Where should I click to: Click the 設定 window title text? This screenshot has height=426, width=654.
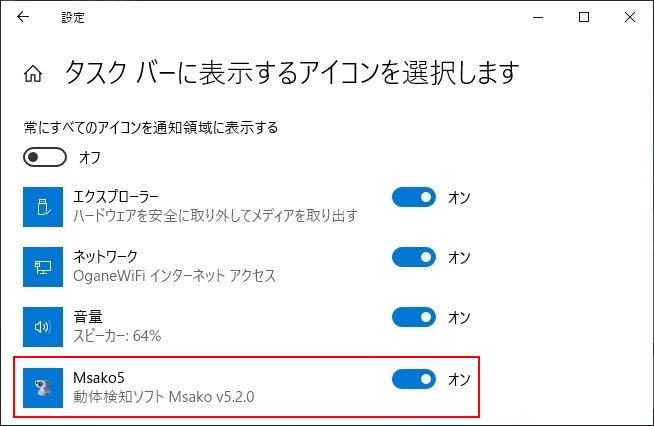click(73, 17)
